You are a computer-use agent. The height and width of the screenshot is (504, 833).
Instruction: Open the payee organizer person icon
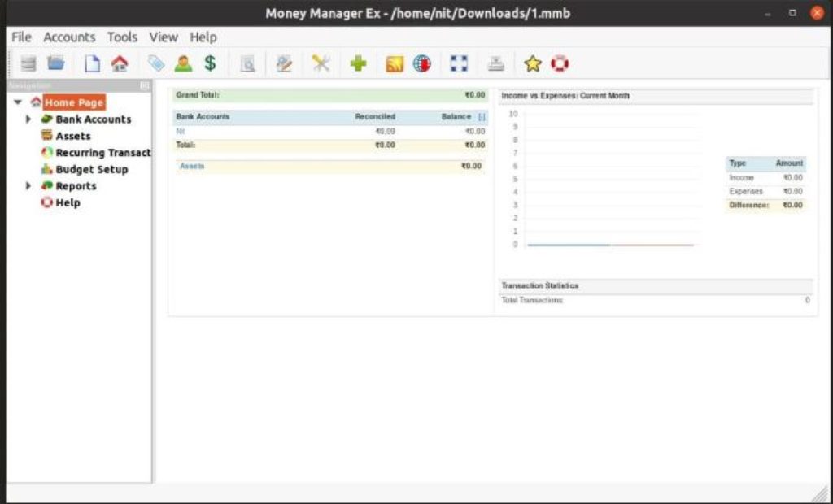tap(183, 63)
